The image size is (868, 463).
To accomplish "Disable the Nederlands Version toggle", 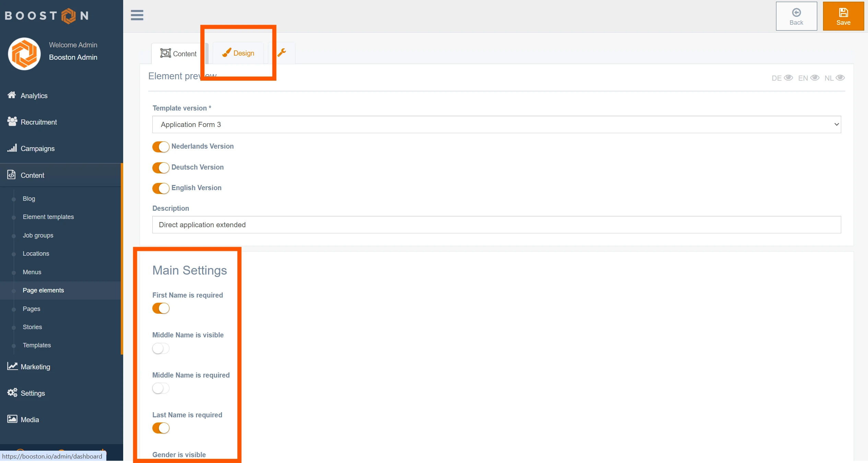I will coord(161,147).
